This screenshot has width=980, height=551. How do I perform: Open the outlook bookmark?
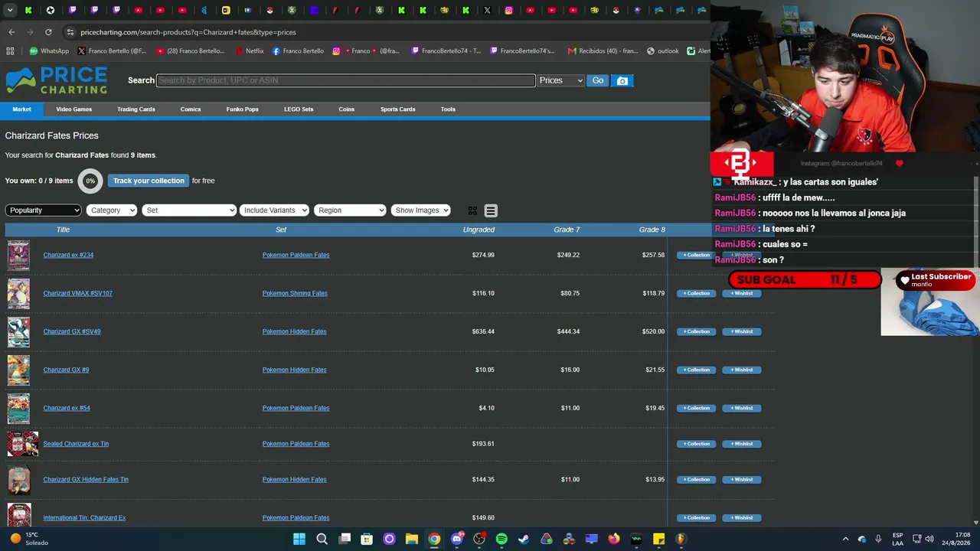[x=662, y=51]
